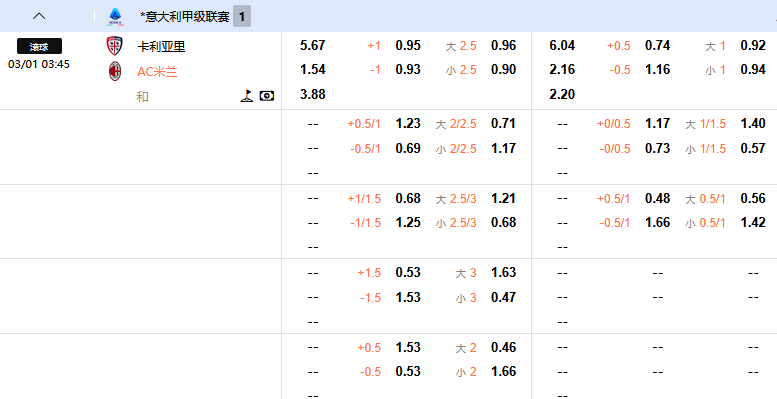
Task: Bet on half-time AC Milan win at 2.16
Action: [x=562, y=70]
